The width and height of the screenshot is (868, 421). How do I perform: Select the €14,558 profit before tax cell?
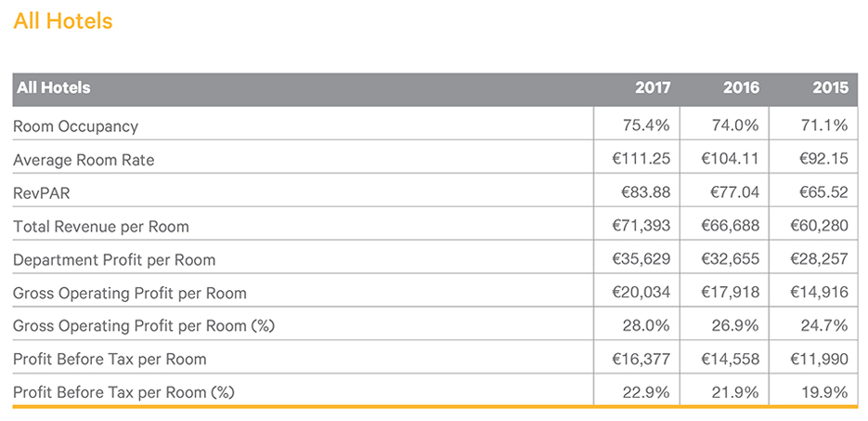[730, 359]
